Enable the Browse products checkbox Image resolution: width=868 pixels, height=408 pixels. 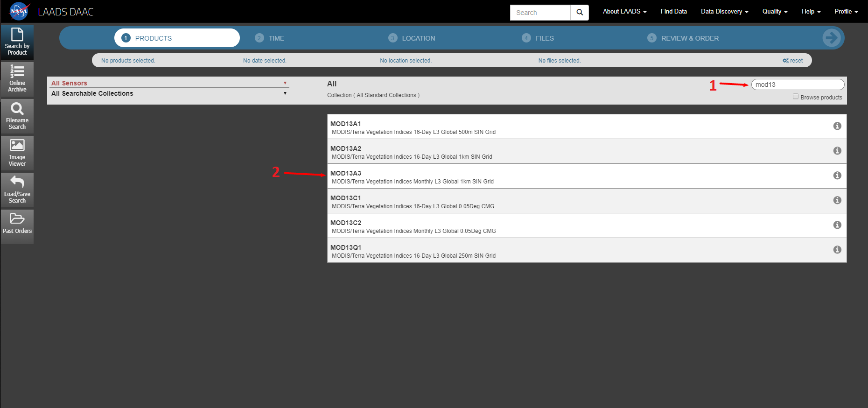[x=796, y=97]
